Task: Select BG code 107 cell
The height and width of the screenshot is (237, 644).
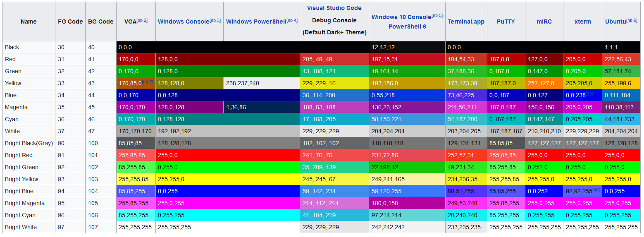Action: pyautogui.click(x=101, y=227)
